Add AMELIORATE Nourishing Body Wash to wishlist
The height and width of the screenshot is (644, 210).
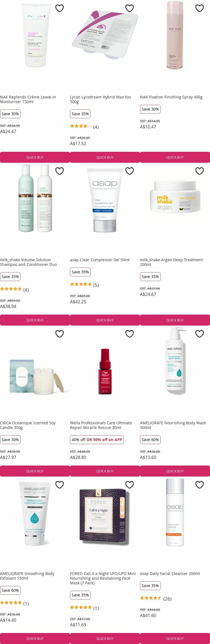click(x=199, y=334)
